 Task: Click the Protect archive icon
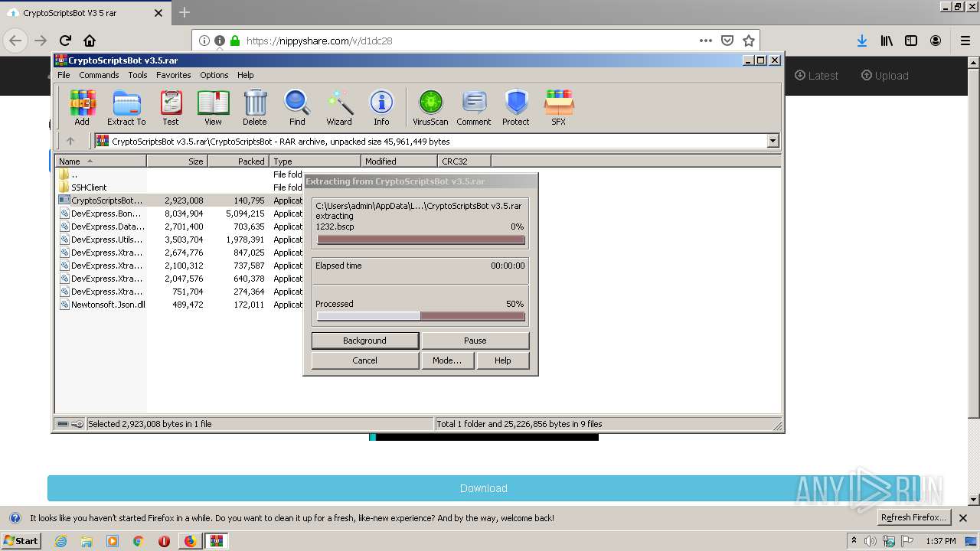click(x=516, y=107)
